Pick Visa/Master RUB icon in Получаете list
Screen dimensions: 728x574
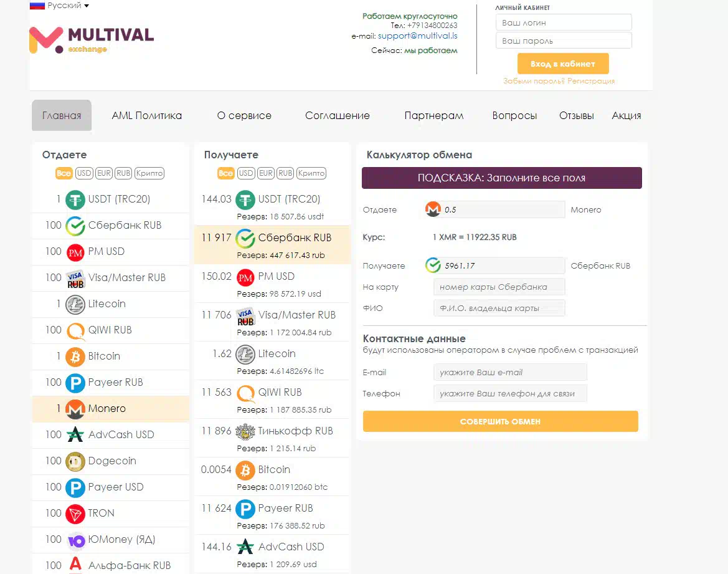point(245,316)
